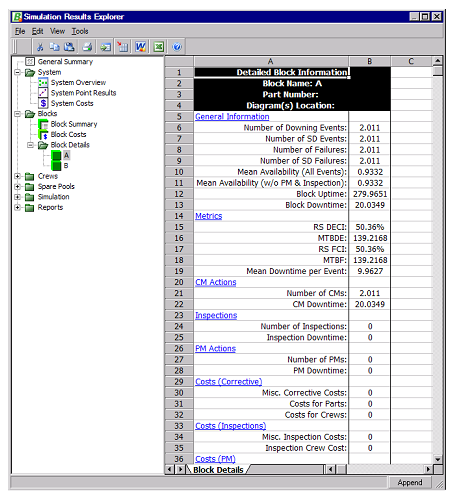Select column B header
Screen dimensions: 456x502
370,62
